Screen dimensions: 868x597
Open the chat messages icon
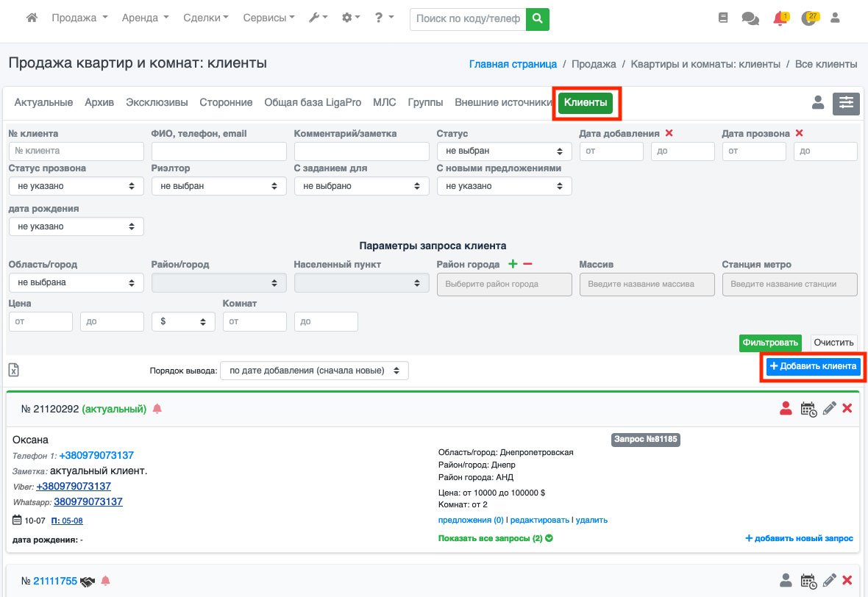tap(750, 18)
